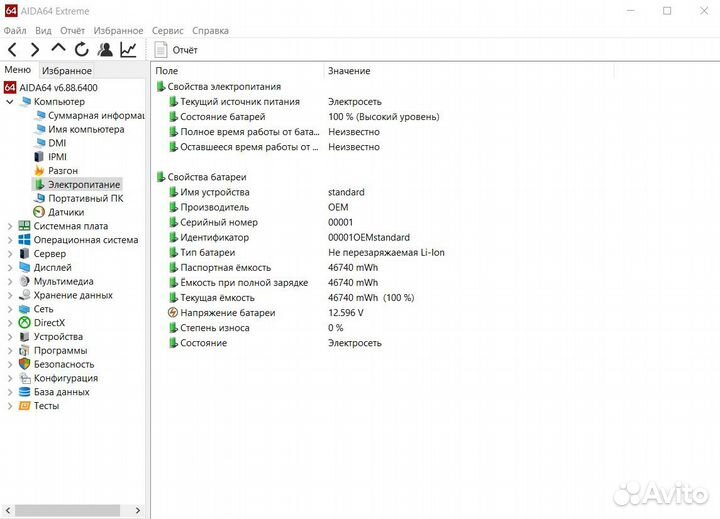720x519 pixels.
Task: Click the Отчёт toolbar button label
Action: [x=185, y=50]
